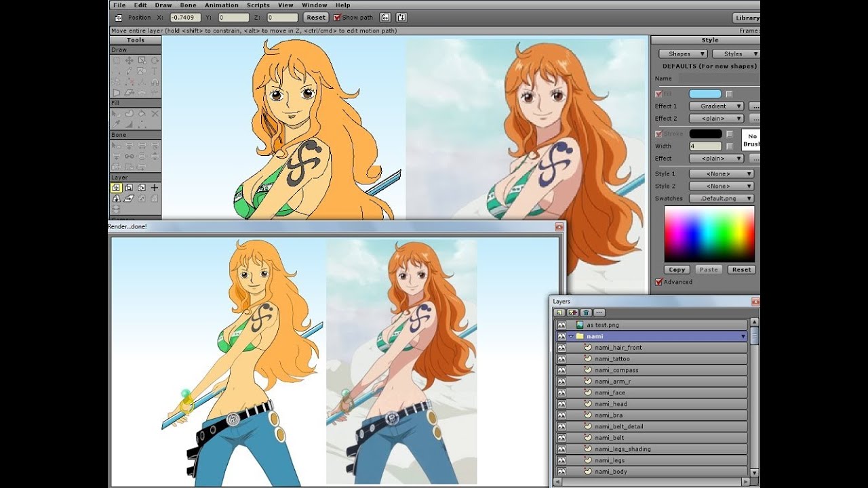
Task: Open Swatches .Default.png dropdown
Action: coord(722,199)
